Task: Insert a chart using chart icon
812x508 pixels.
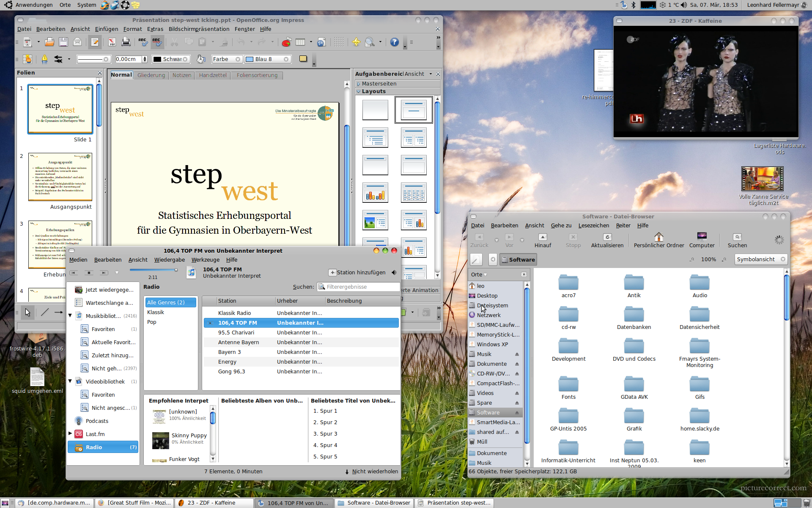Action: tap(286, 42)
